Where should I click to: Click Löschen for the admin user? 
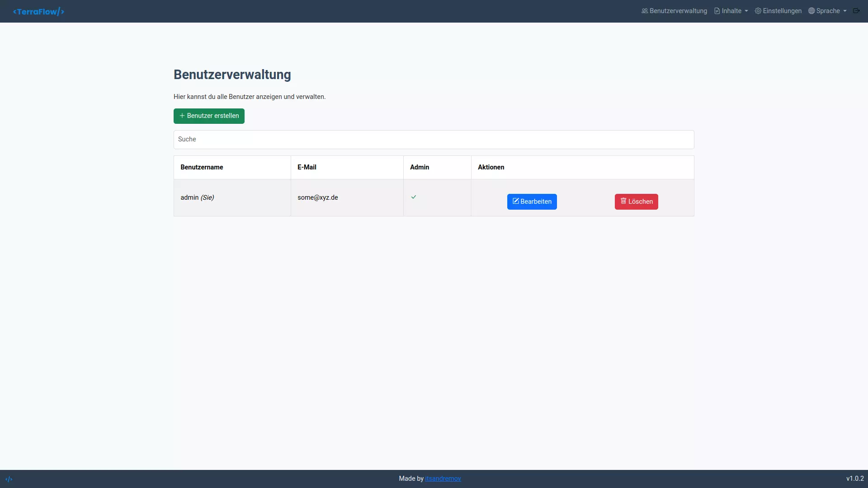pyautogui.click(x=636, y=202)
